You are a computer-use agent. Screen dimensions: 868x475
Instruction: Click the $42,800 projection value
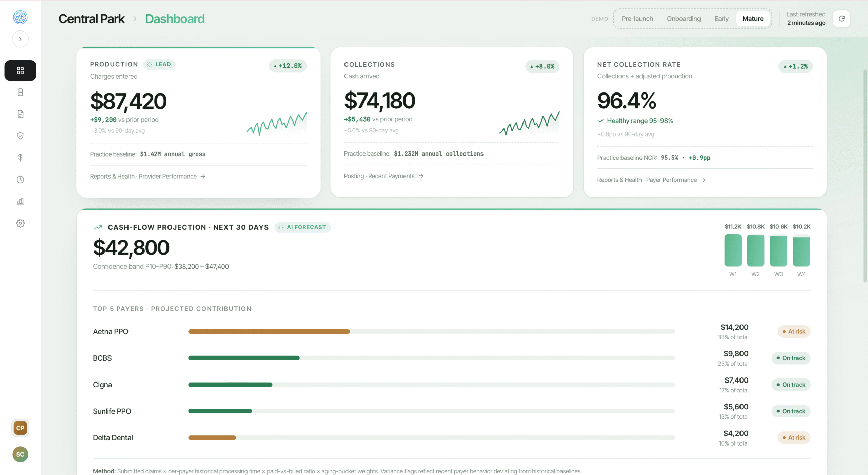131,248
